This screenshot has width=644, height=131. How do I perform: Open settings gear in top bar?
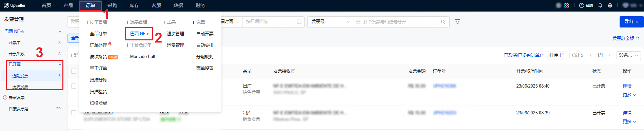(610, 5)
